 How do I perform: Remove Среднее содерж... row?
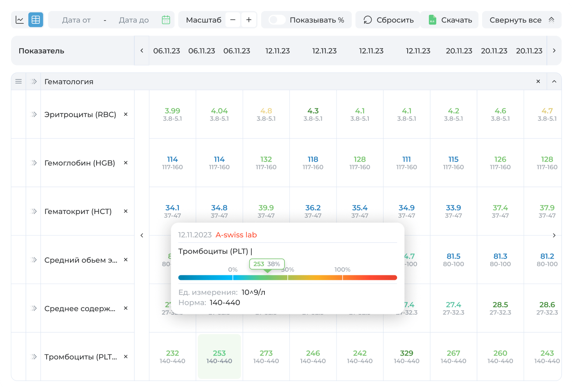tap(126, 308)
